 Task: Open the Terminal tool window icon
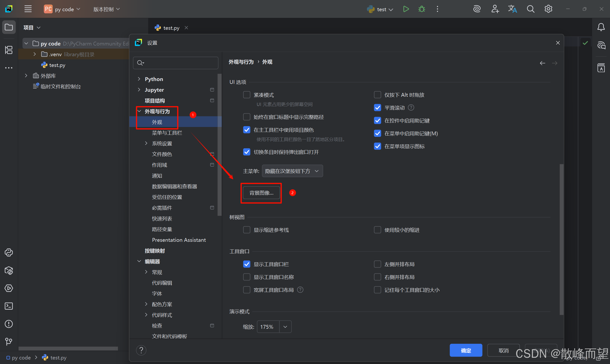[9, 306]
